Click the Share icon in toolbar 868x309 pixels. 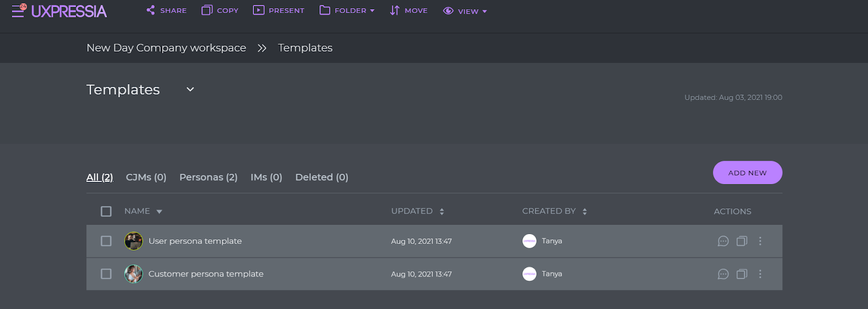(151, 10)
